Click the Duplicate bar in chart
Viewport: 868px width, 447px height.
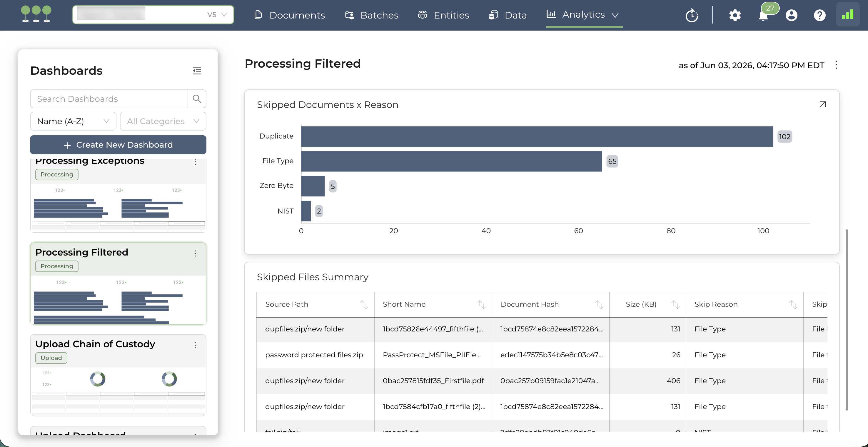point(537,136)
